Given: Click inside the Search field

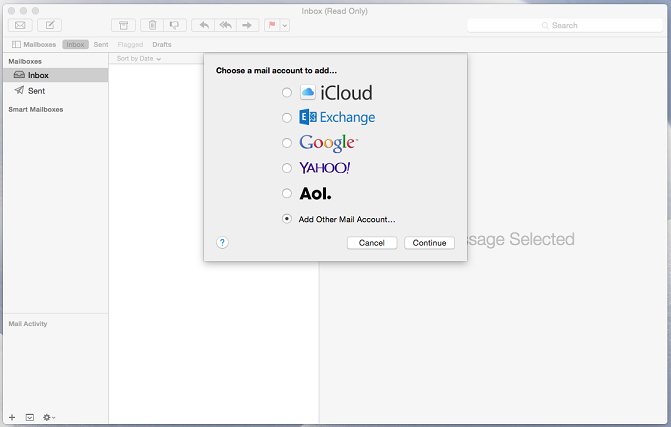Looking at the screenshot, I should pyautogui.click(x=565, y=25).
